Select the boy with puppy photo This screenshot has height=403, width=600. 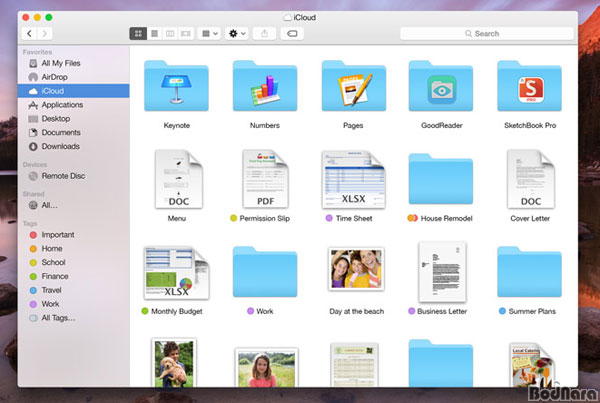[x=174, y=362]
